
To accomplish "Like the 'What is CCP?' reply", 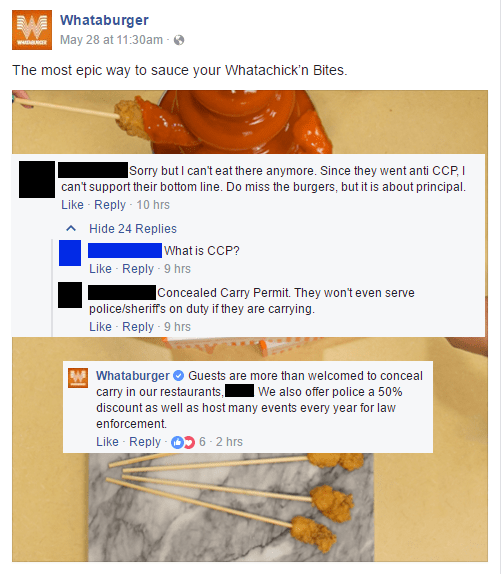I will [100, 269].
